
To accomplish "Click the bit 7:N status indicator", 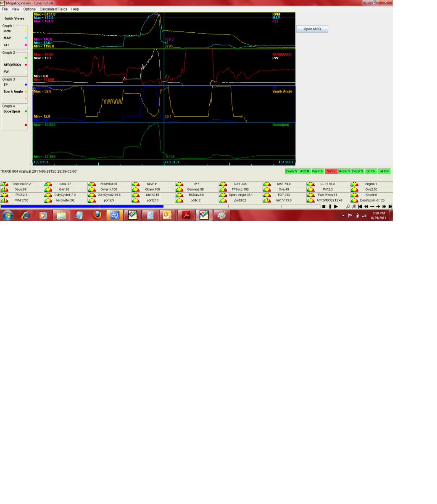I will pos(371,171).
